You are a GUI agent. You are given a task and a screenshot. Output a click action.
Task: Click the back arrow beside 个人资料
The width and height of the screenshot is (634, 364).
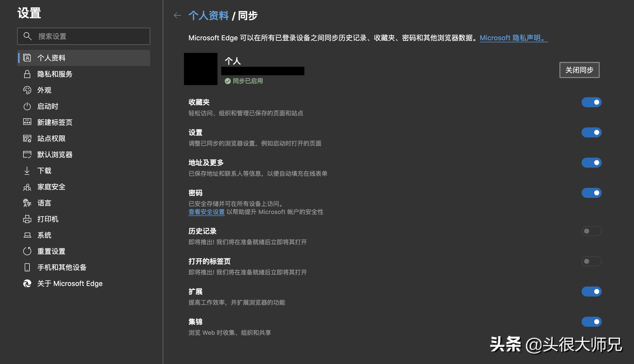(x=177, y=16)
